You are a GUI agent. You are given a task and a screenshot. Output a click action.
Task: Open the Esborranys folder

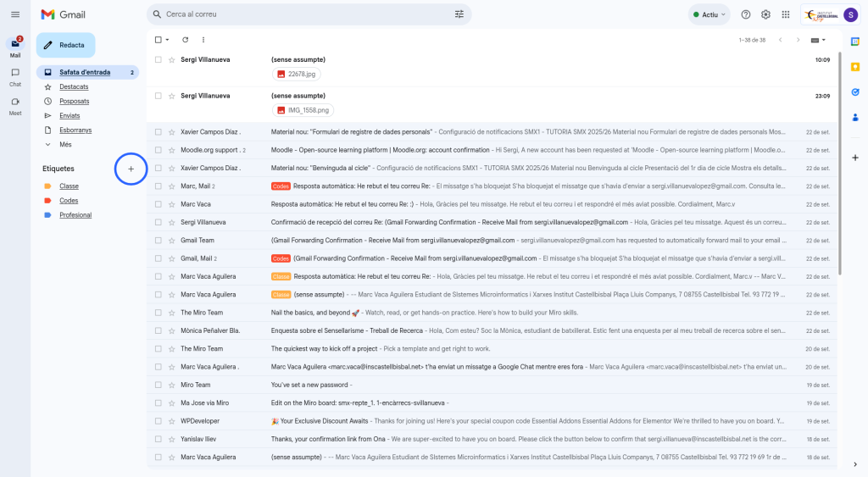pos(75,130)
